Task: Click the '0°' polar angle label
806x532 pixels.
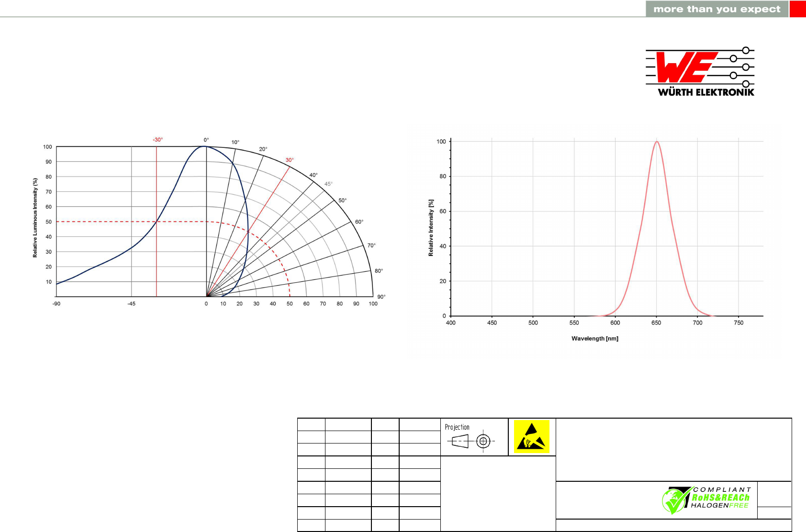Action: click(x=206, y=140)
